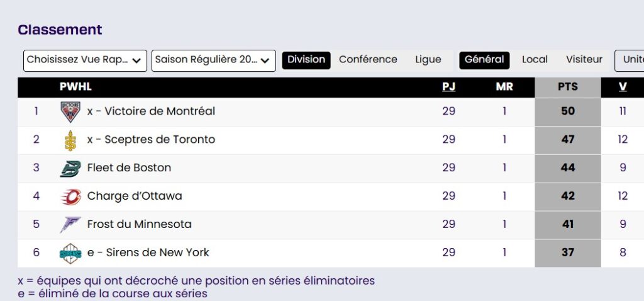This screenshot has height=301, width=644.
Task: Click the Sceptres de Toronto logo
Action: [70, 140]
